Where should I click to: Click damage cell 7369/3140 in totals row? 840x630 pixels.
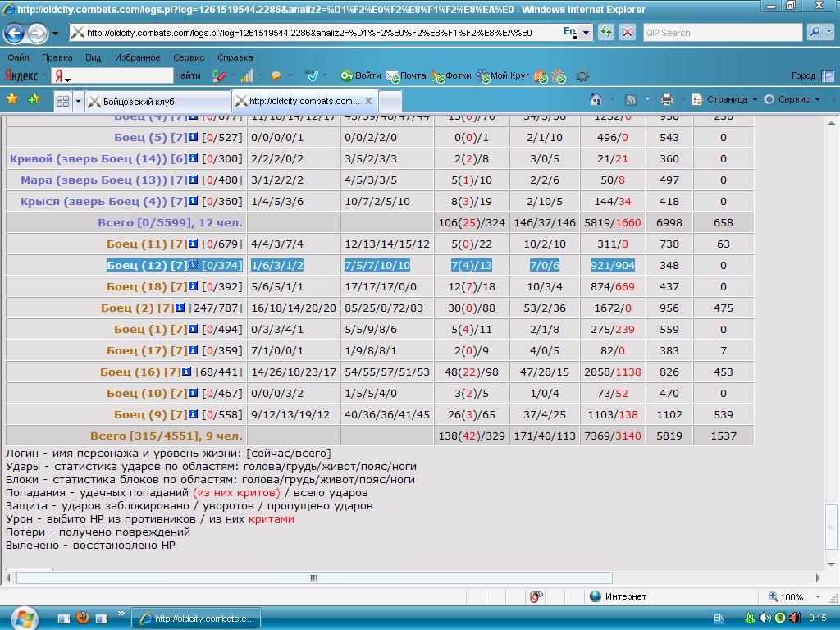click(x=612, y=436)
